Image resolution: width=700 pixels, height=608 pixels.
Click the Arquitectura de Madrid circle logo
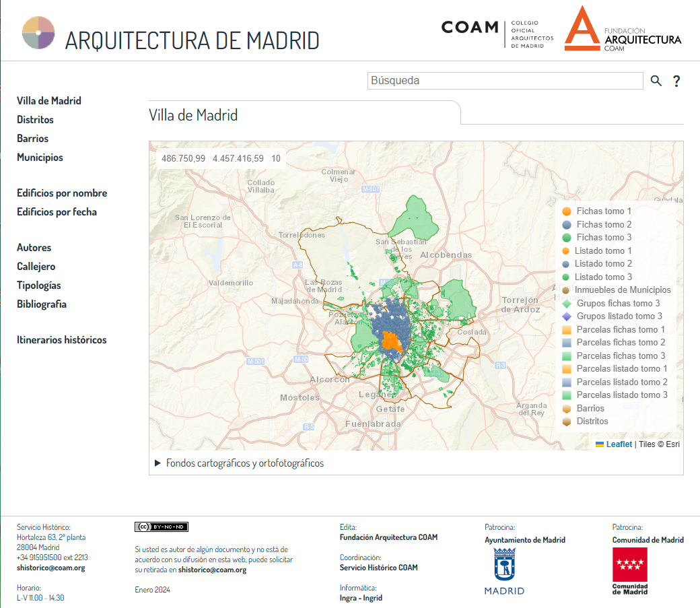(38, 32)
